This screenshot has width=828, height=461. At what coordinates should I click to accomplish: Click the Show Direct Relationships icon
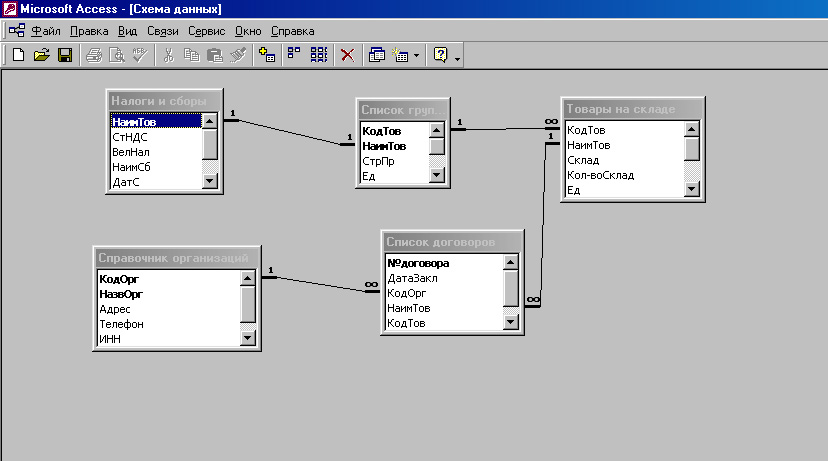pyautogui.click(x=294, y=55)
